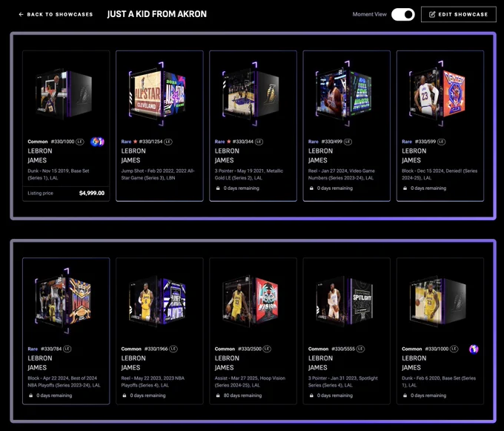Click the $4,999.00 listing price
The height and width of the screenshot is (431, 504).
pyautogui.click(x=92, y=193)
